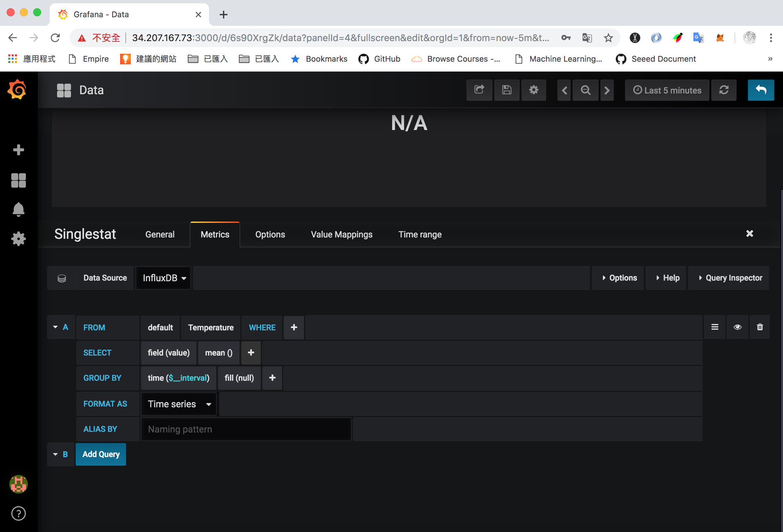Click the translate page icon in the address bar
The height and width of the screenshot is (532, 783).
[587, 38]
